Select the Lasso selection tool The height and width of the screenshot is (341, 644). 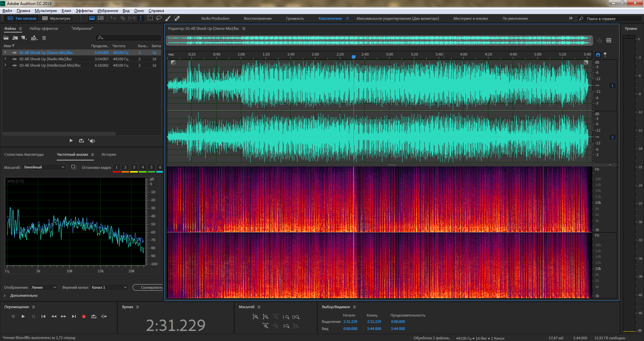click(159, 18)
